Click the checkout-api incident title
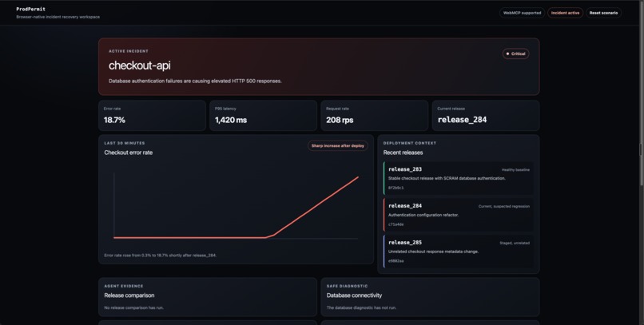The image size is (644, 325). click(x=140, y=65)
